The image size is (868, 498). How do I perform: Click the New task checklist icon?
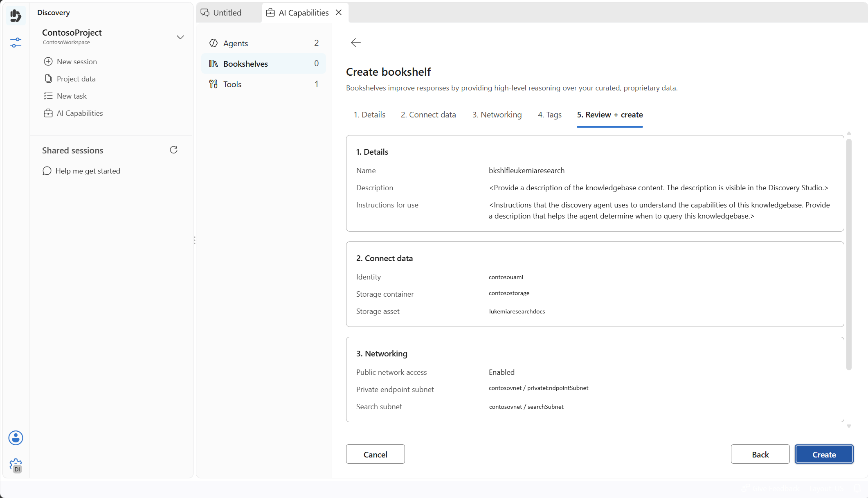pyautogui.click(x=48, y=96)
